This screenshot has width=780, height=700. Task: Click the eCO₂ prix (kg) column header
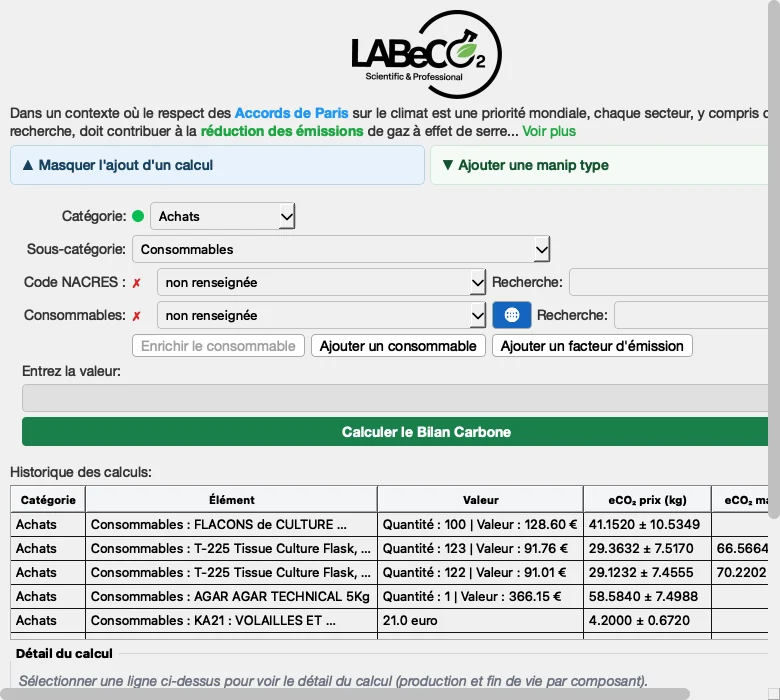pos(647,500)
